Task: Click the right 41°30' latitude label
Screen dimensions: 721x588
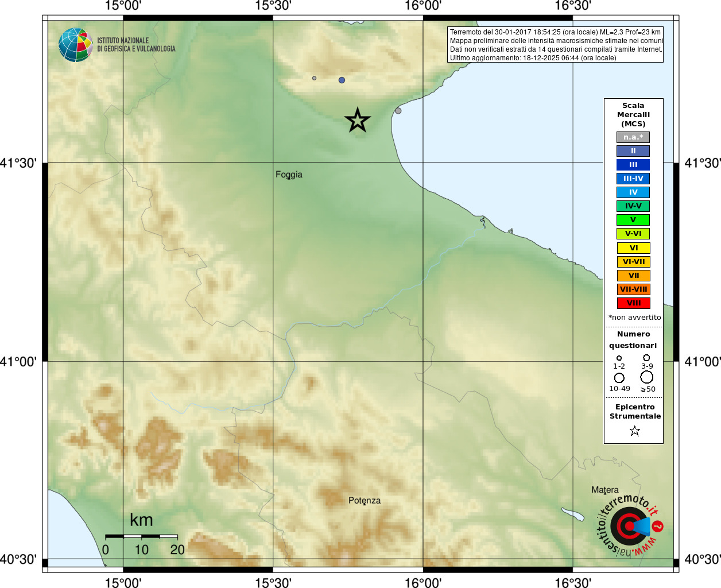Action: [703, 163]
